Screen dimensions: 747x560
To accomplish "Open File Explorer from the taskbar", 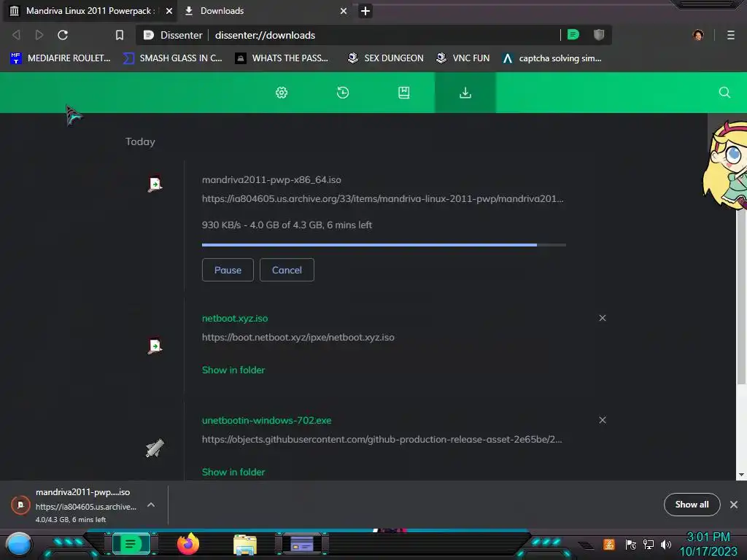I will (245, 544).
